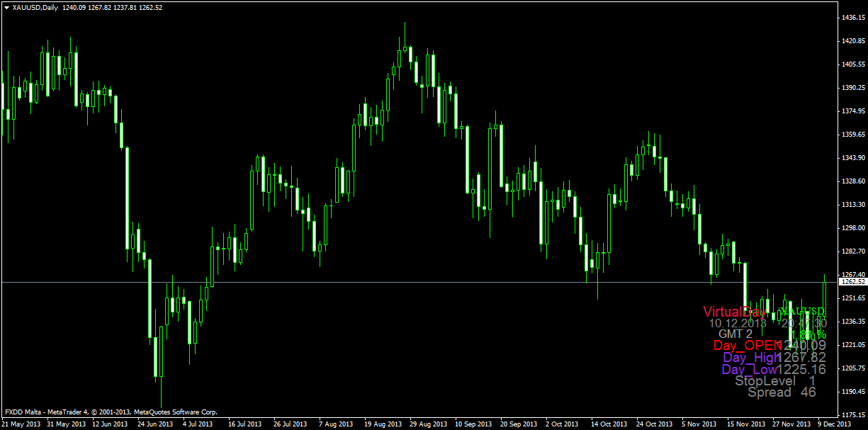Click the 1436.15 price scale label
This screenshot has height=430, width=868.
(x=852, y=17)
